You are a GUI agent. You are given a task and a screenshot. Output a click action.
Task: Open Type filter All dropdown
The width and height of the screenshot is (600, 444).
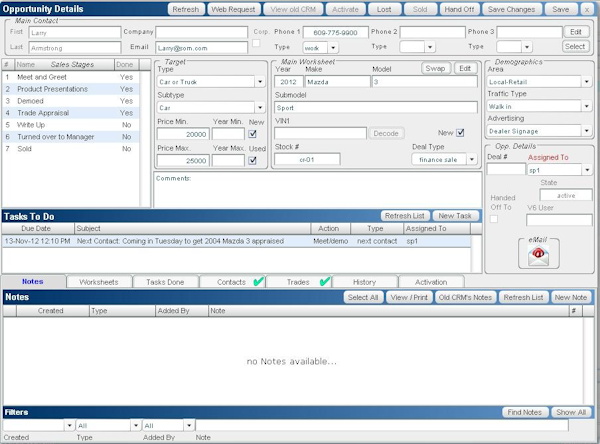click(x=136, y=425)
